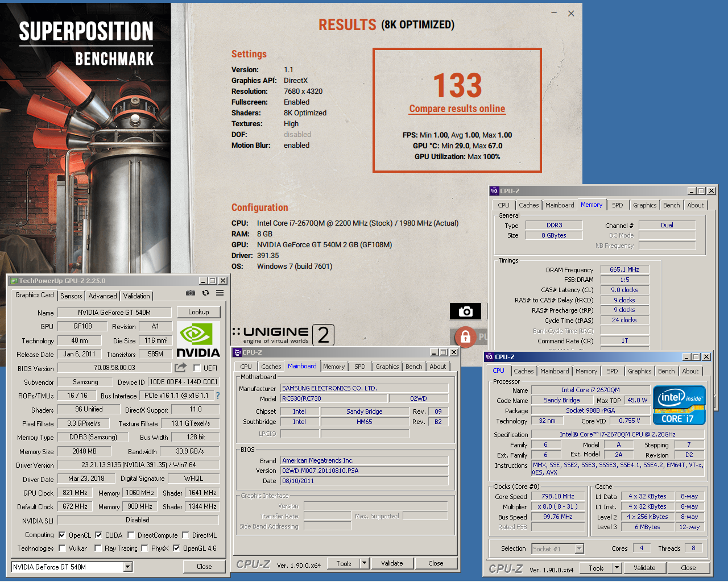
Task: Toggle the Vulkan checkbox
Action: (63, 548)
